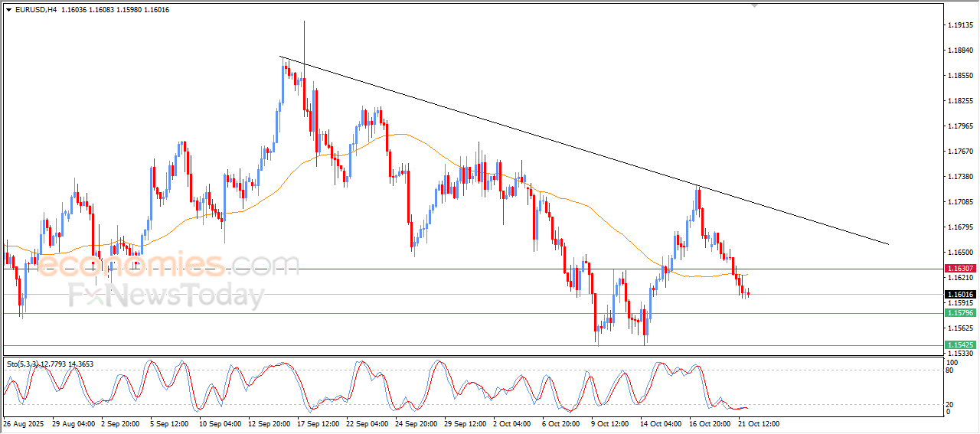This screenshot has height=434, width=980.
Task: Click the 1.19135 price scale label
Action: (x=960, y=25)
